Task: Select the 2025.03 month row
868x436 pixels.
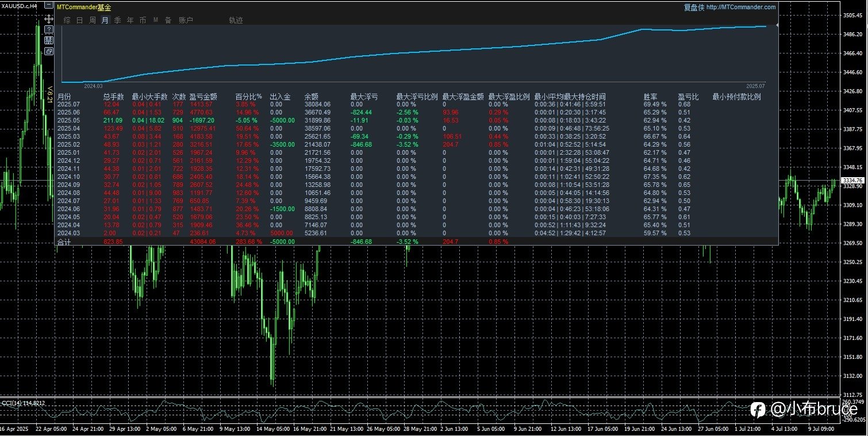Action: pos(417,136)
